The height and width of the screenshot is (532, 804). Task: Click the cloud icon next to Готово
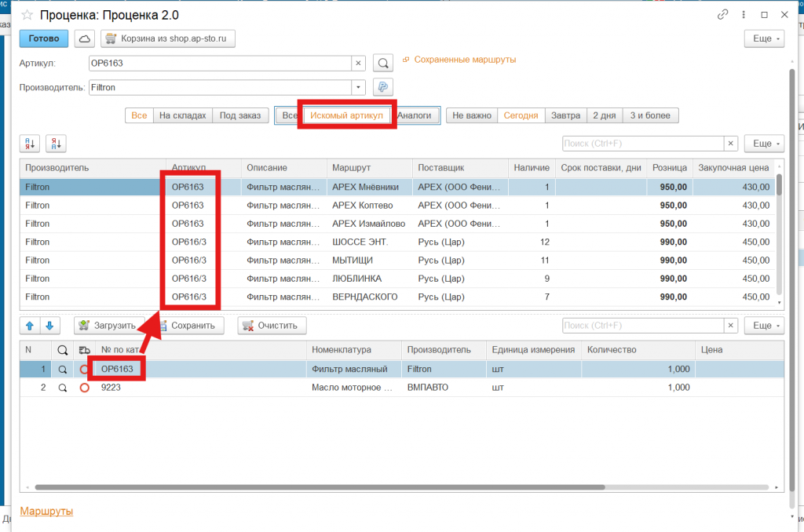[x=83, y=38]
